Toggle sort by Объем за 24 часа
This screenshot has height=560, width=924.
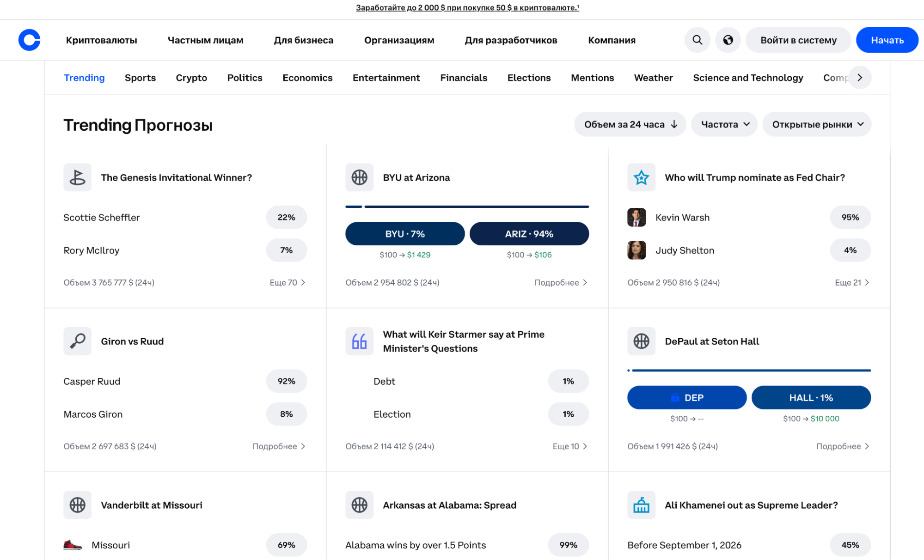630,124
